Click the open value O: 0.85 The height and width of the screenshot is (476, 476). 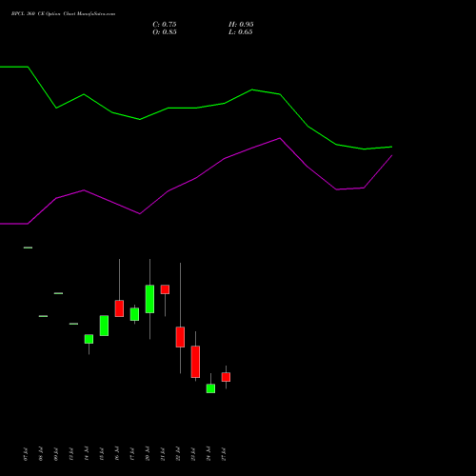(x=165, y=32)
